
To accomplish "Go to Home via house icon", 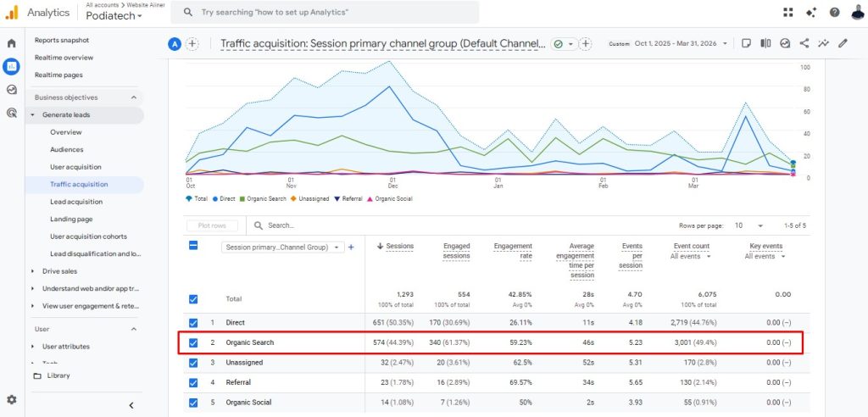I will (x=12, y=42).
